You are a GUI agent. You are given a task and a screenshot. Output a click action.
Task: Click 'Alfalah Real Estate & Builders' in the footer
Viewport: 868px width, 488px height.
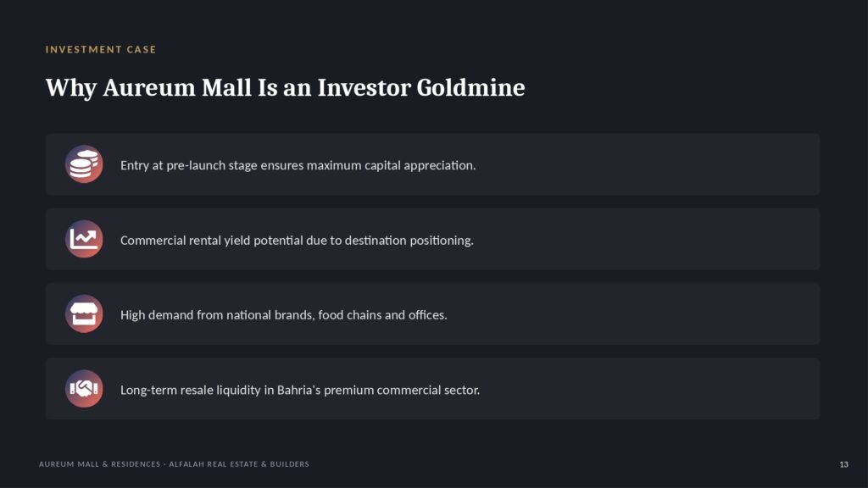pyautogui.click(x=239, y=464)
